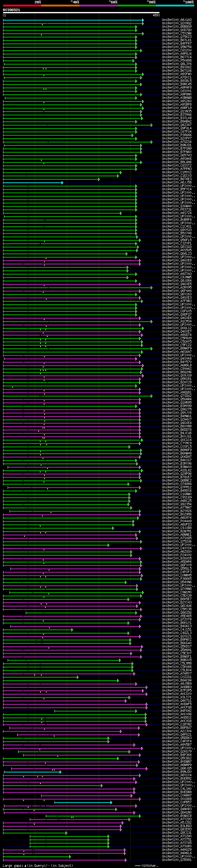Image resolution: width=197 pixels, height=868 pixels.
Task: Click the purple ~60% score legend segment
Action: [x=99, y=6]
